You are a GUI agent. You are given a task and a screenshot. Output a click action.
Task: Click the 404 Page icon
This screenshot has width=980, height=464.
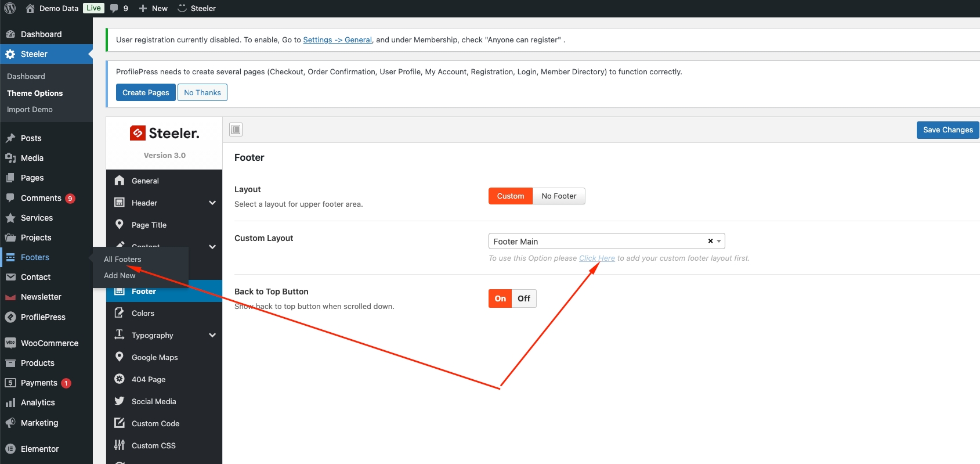[120, 379]
